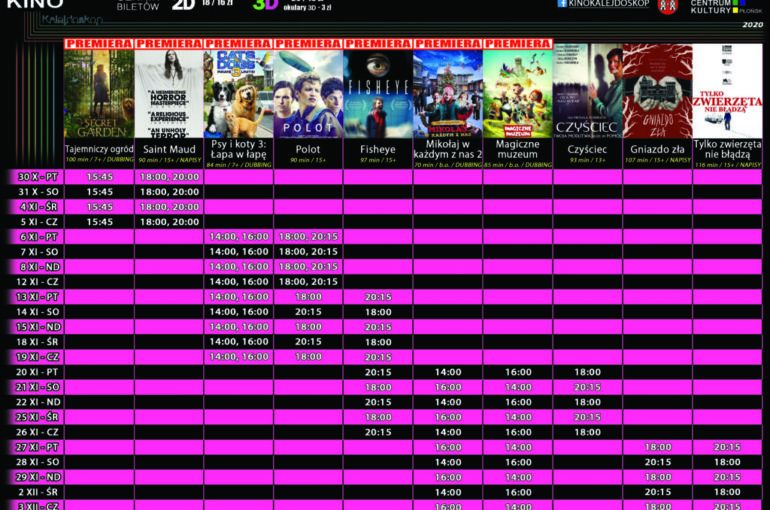Open the Fisheye movie poster

[x=378, y=94]
